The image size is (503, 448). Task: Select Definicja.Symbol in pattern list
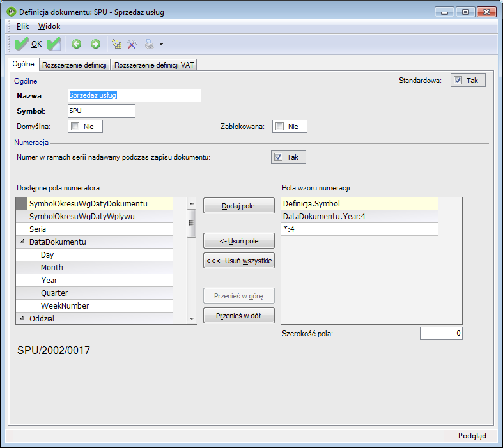[x=359, y=204]
